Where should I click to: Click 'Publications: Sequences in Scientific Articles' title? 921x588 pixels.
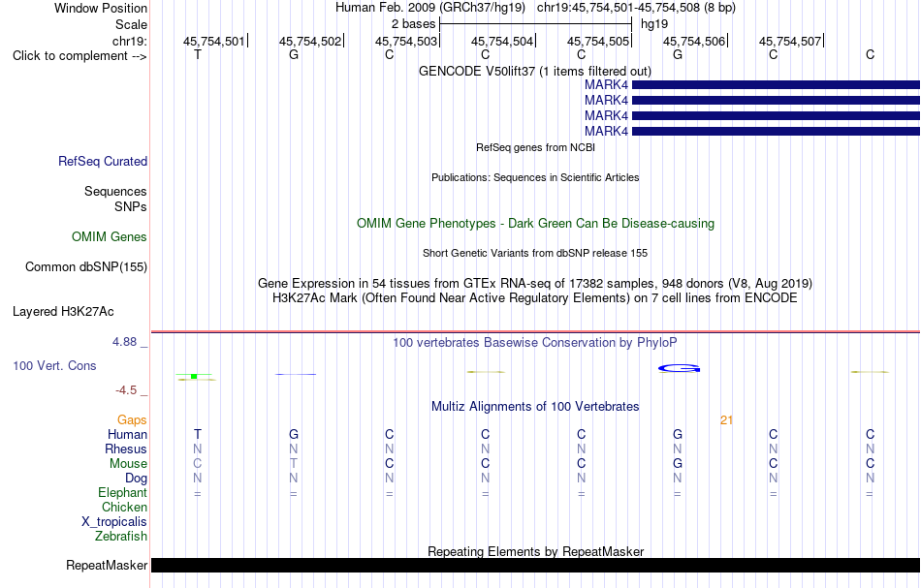coord(535,178)
